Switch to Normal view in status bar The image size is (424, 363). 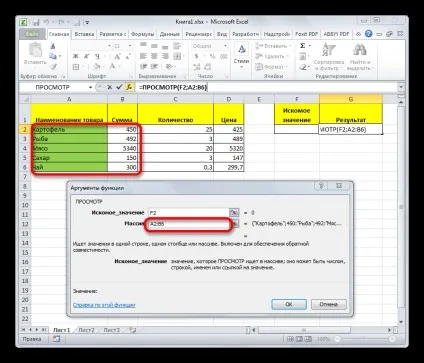290,339
